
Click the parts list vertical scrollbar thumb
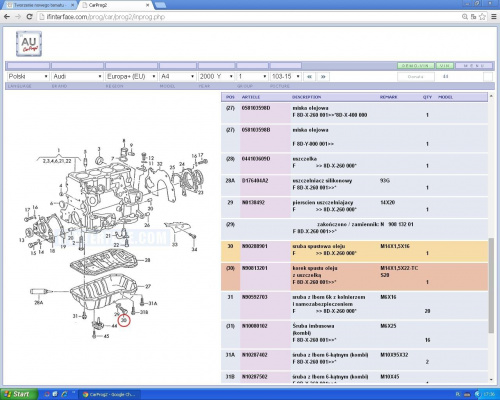491,285
